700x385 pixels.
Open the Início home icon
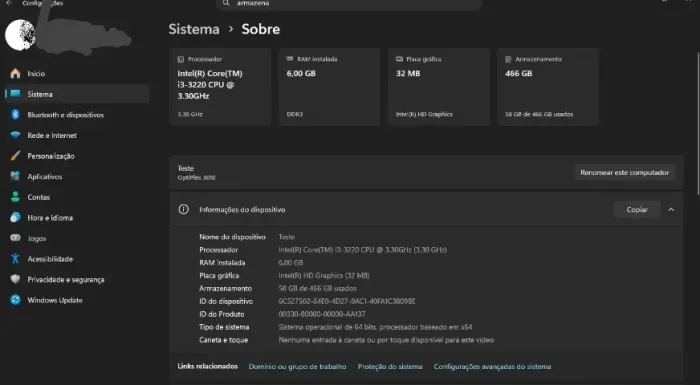[16, 74]
